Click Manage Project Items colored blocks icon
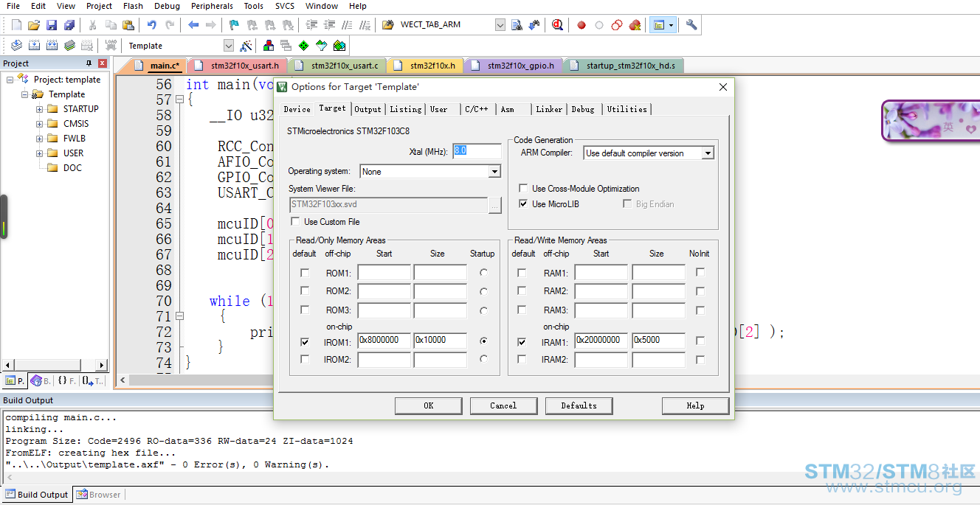Image resolution: width=980 pixels, height=505 pixels. pos(268,46)
